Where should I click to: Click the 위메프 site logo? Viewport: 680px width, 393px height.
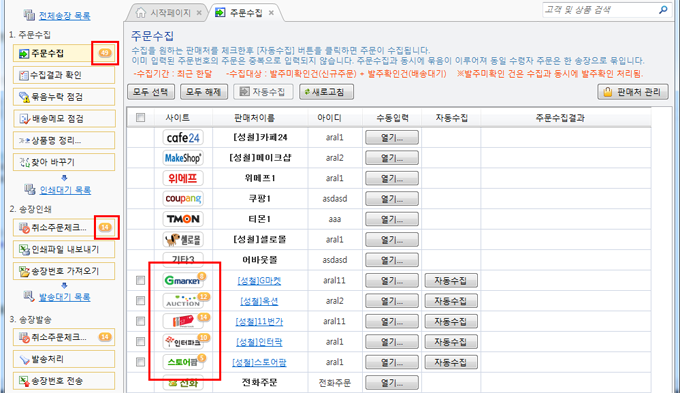[183, 178]
